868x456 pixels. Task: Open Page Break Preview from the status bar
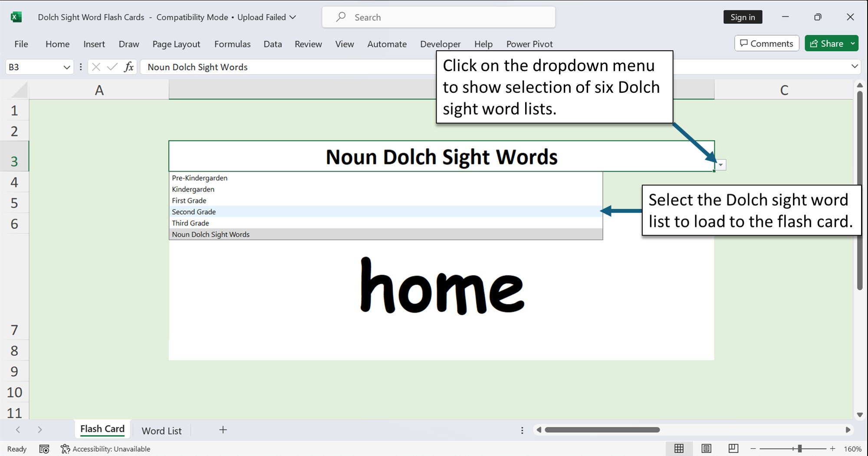click(x=733, y=449)
